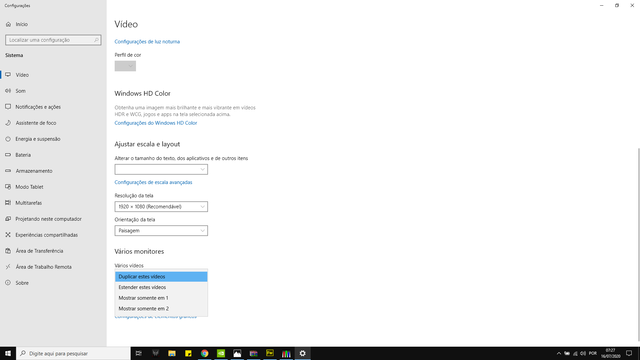Click the POR language indicator
The width and height of the screenshot is (640, 360).
click(x=593, y=353)
